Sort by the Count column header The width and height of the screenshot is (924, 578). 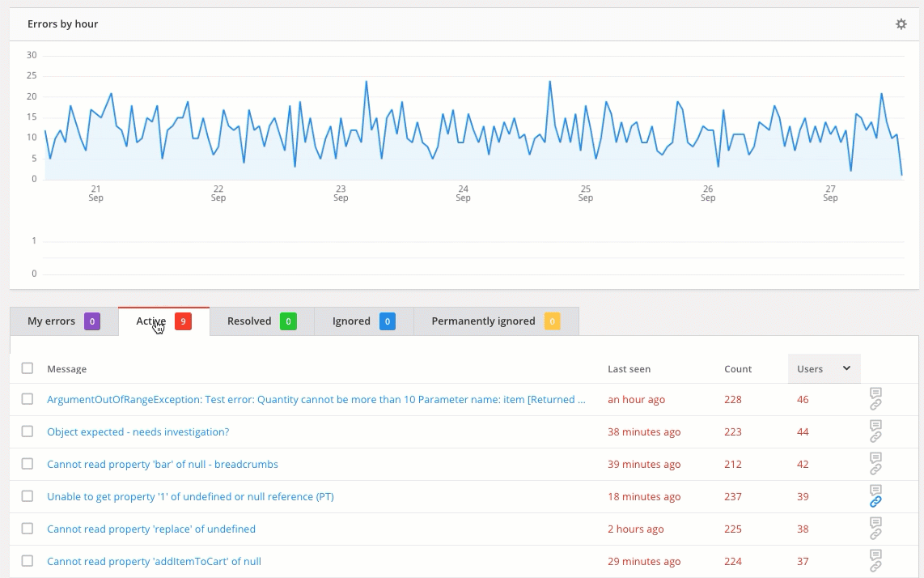(x=738, y=368)
